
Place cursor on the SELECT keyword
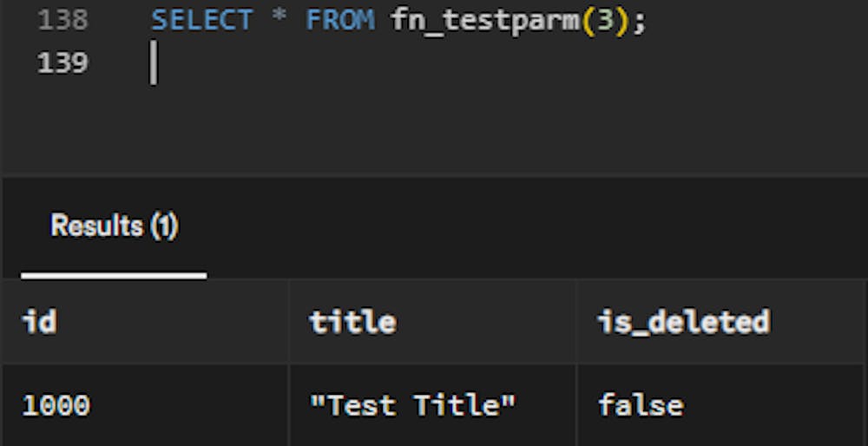pos(203,19)
